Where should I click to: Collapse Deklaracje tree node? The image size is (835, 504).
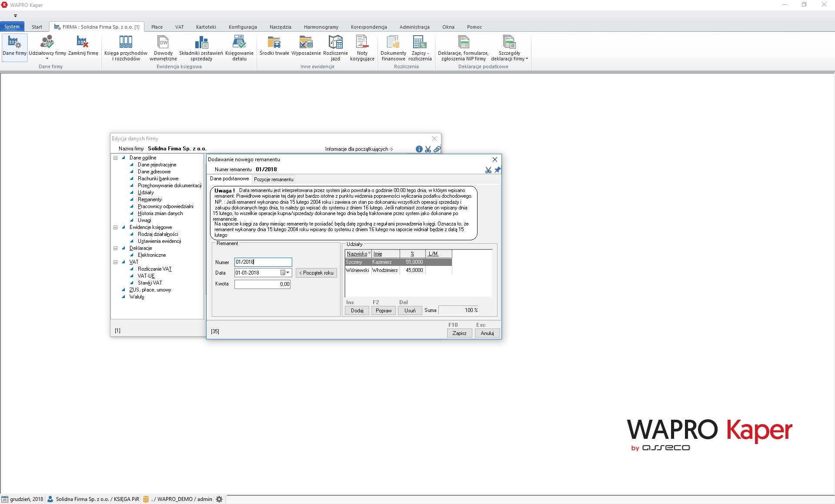point(116,249)
